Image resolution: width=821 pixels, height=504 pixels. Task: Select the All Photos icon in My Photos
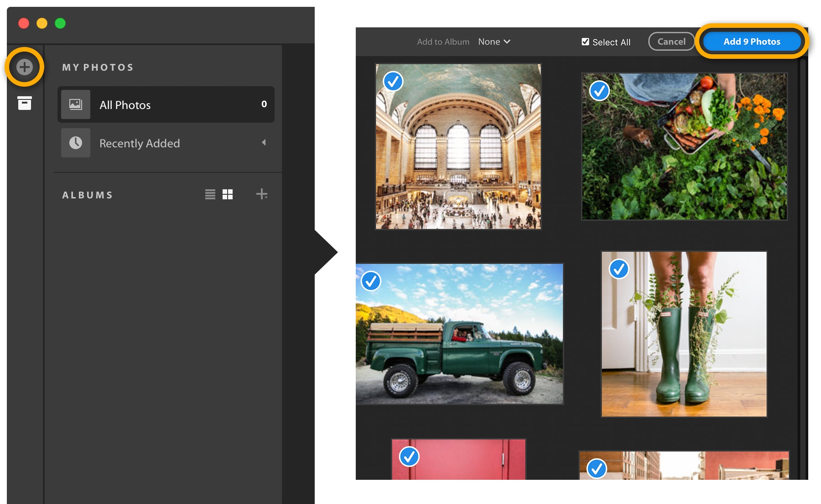click(75, 104)
